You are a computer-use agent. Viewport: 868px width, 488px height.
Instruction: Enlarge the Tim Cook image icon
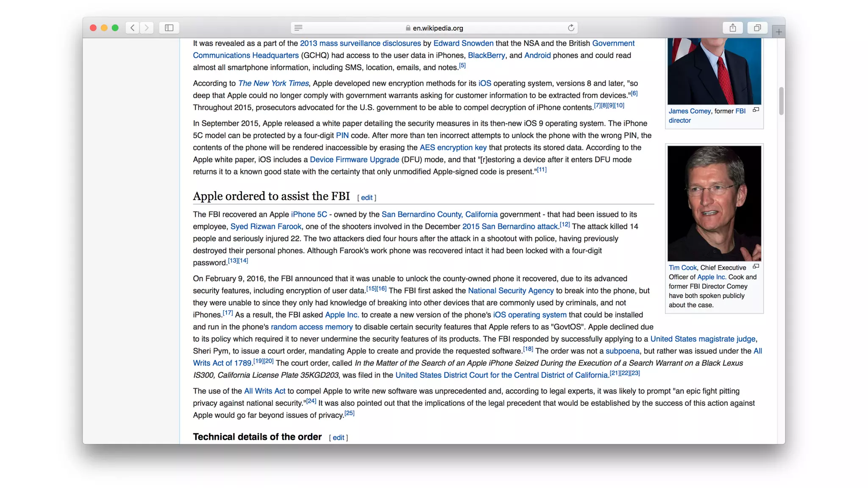(x=756, y=267)
